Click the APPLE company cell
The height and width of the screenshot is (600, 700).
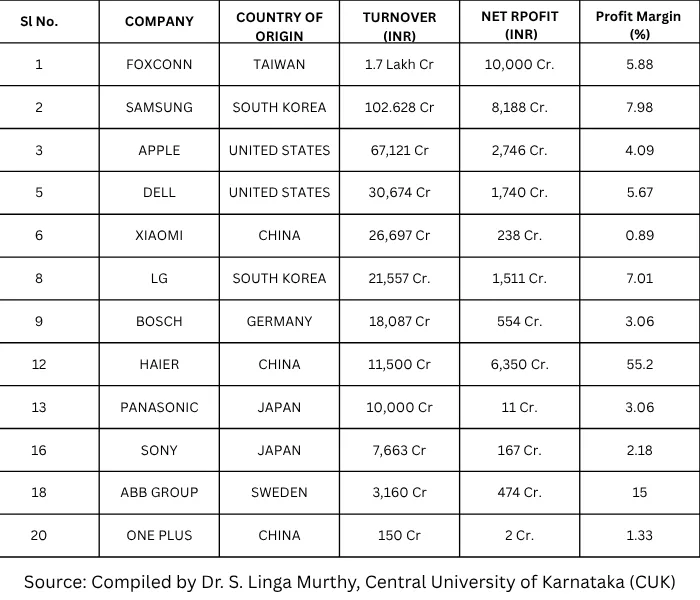[x=159, y=150]
